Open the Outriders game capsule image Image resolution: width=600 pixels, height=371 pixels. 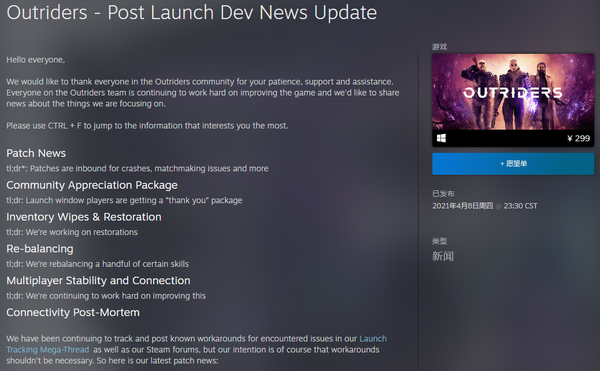[x=513, y=92]
